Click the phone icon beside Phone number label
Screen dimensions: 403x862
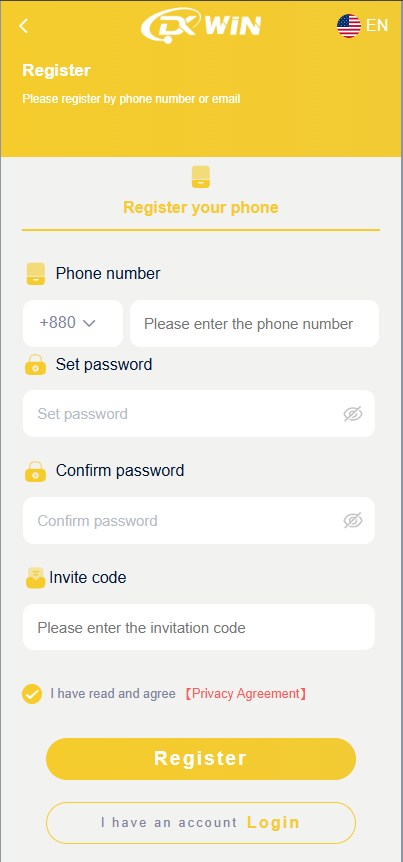36,274
